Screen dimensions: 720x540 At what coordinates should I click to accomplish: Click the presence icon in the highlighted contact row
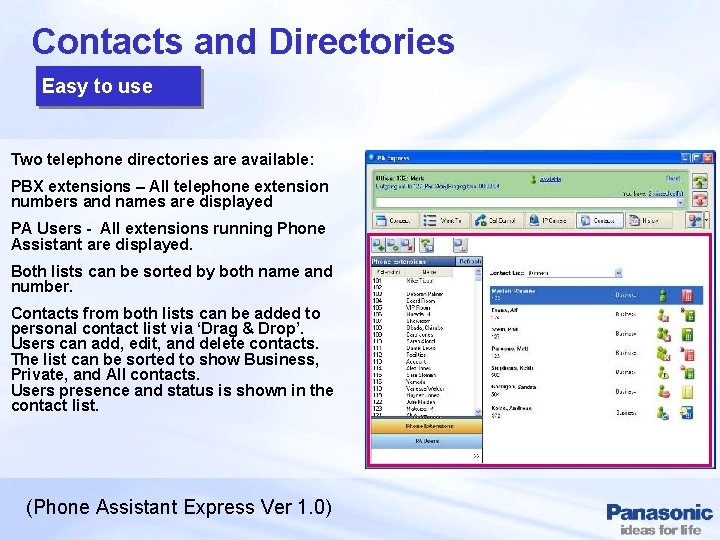coord(663,296)
